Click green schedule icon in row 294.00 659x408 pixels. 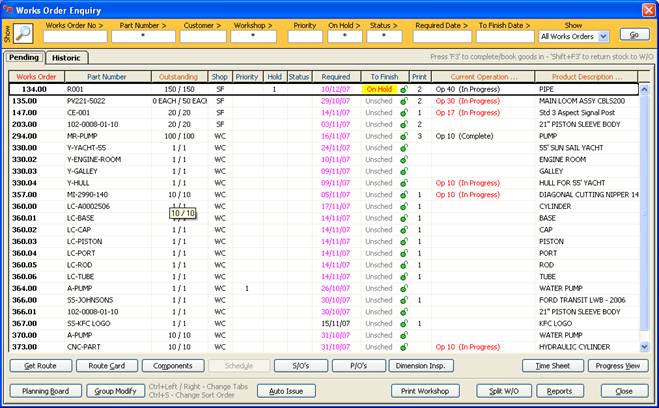tap(404, 136)
